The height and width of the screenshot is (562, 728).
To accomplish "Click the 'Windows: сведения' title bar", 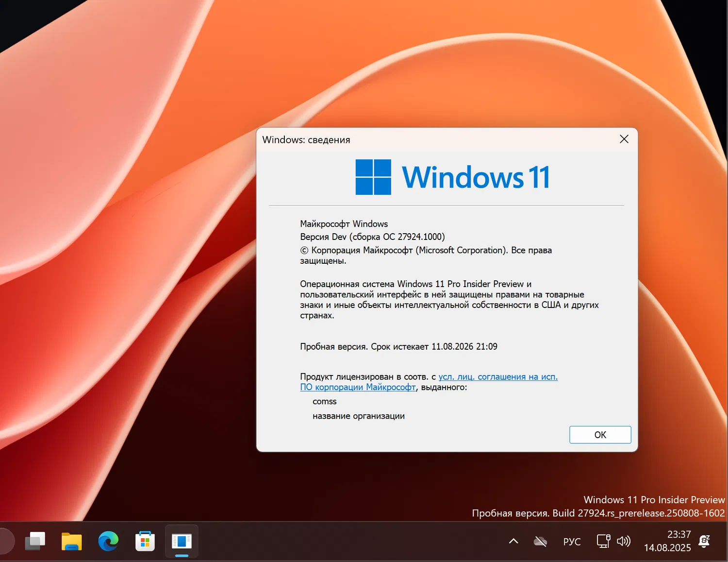I will [x=306, y=139].
